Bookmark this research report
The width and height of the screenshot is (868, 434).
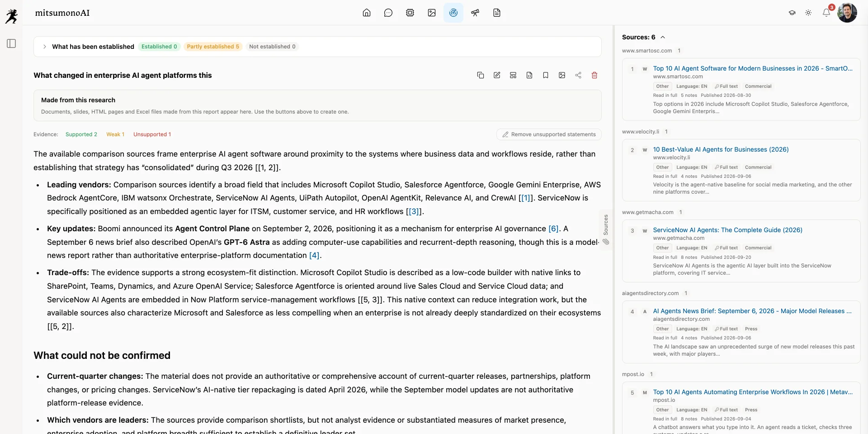pyautogui.click(x=546, y=75)
